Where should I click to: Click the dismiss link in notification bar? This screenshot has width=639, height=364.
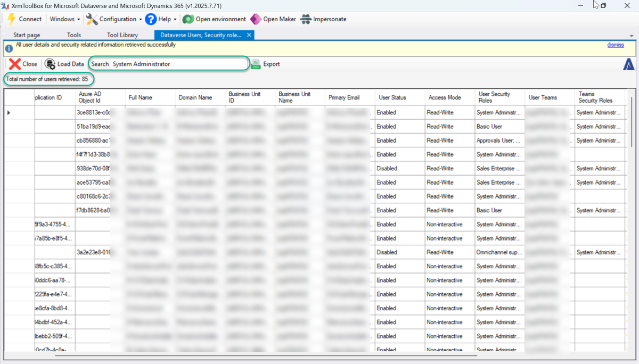pos(616,45)
